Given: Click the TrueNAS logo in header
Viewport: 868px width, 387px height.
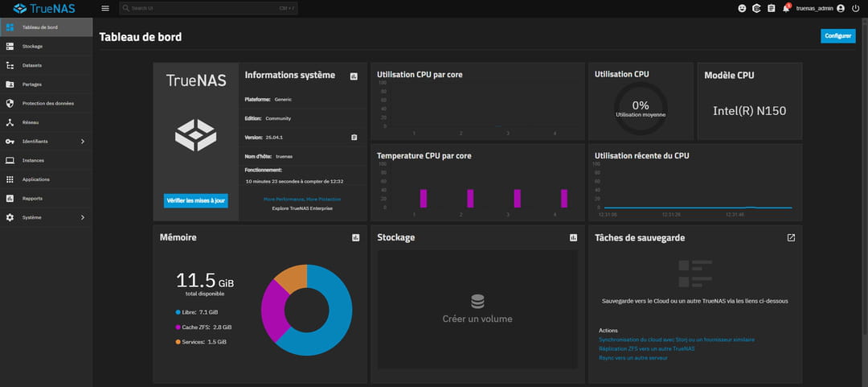Looking at the screenshot, I should pos(44,8).
